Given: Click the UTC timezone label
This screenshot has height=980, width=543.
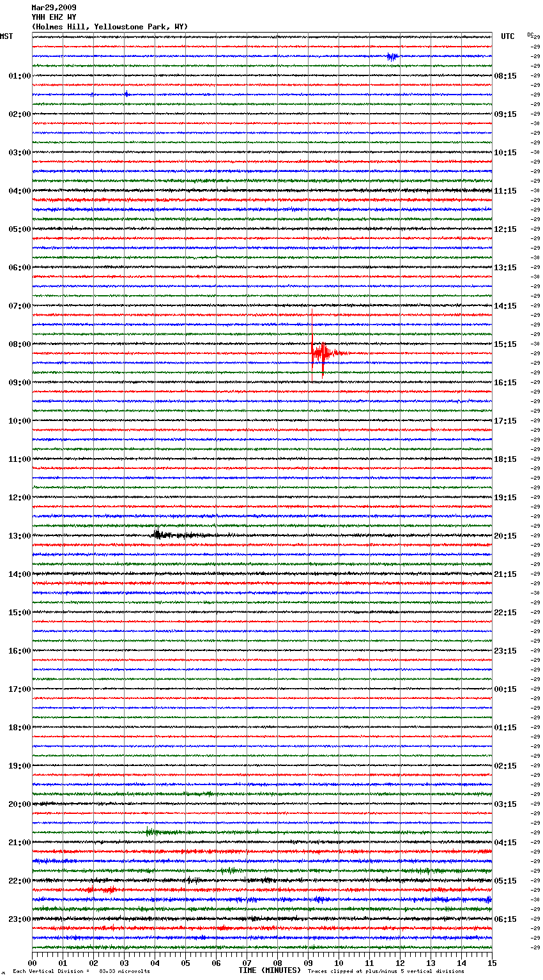Looking at the screenshot, I should (507, 36).
